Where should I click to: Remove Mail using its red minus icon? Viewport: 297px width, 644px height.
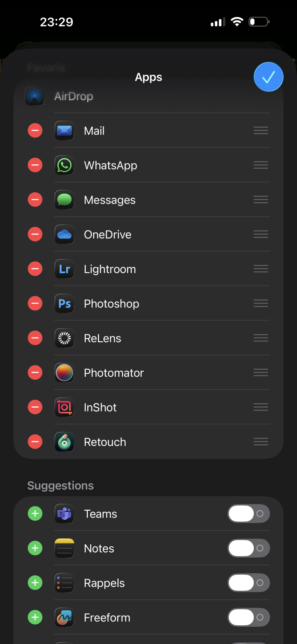[x=35, y=131]
